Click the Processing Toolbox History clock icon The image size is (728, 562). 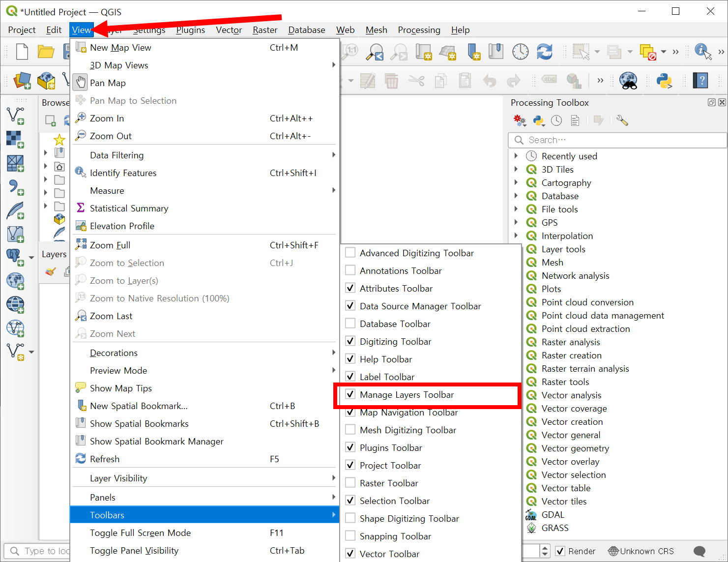pos(556,120)
